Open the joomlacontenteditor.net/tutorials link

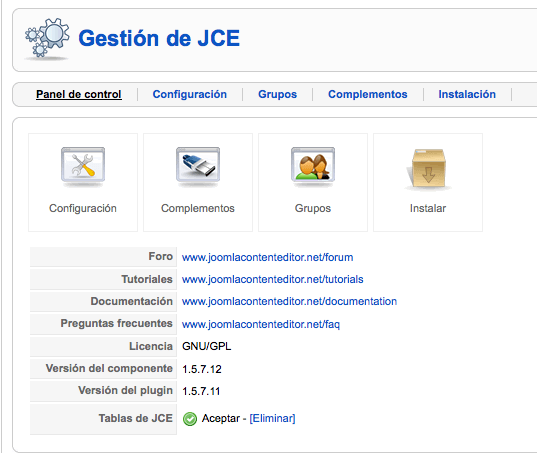(x=273, y=279)
